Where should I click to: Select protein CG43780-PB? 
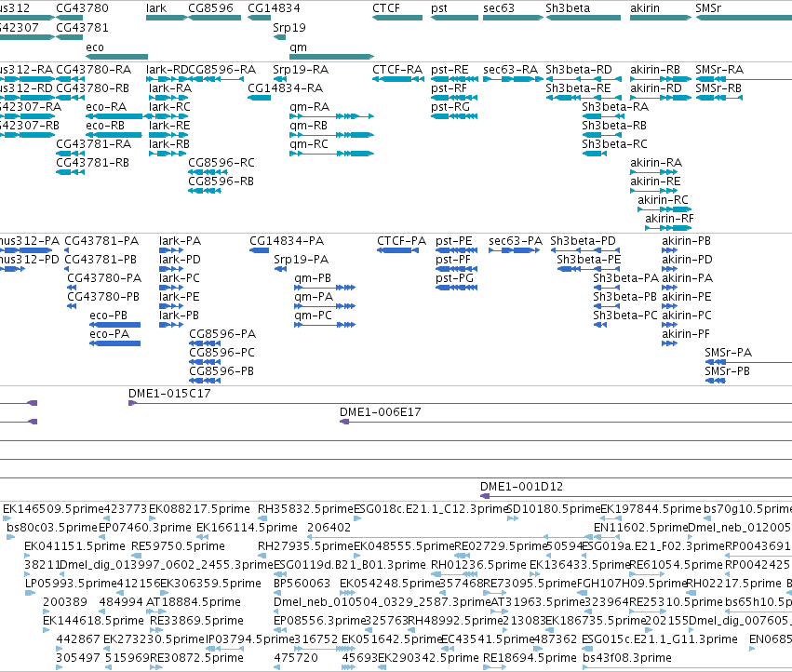(x=72, y=306)
